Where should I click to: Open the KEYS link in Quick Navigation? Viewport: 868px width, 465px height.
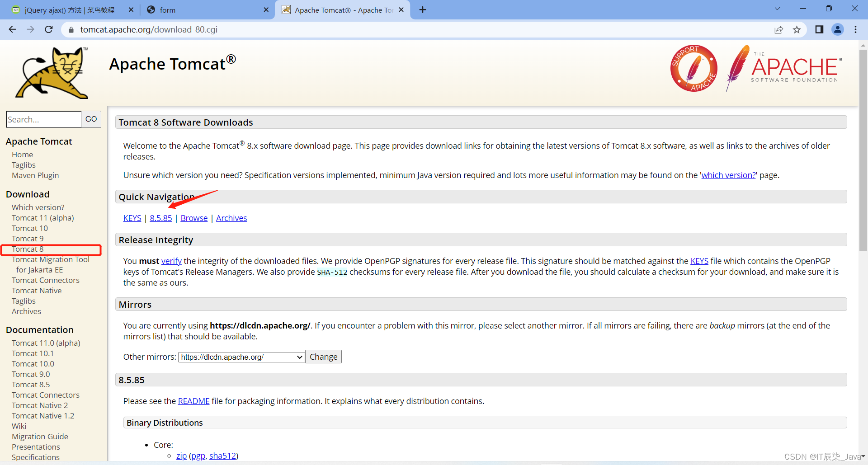[x=132, y=218]
